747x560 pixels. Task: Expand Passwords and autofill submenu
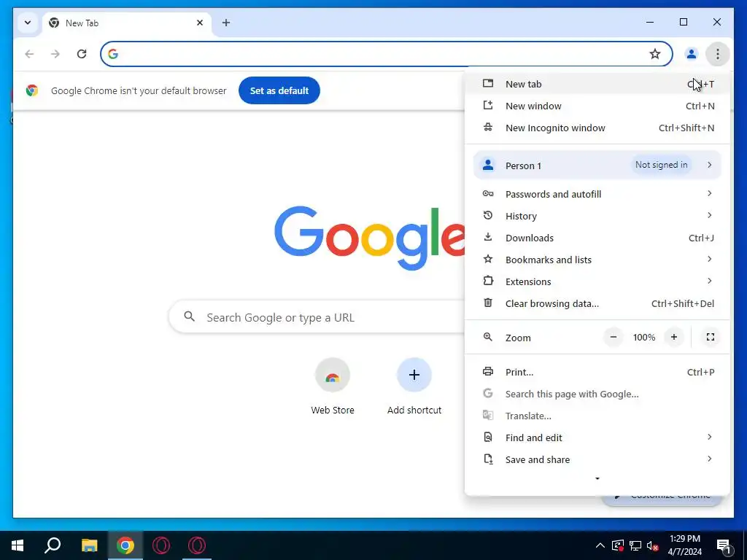(597, 194)
